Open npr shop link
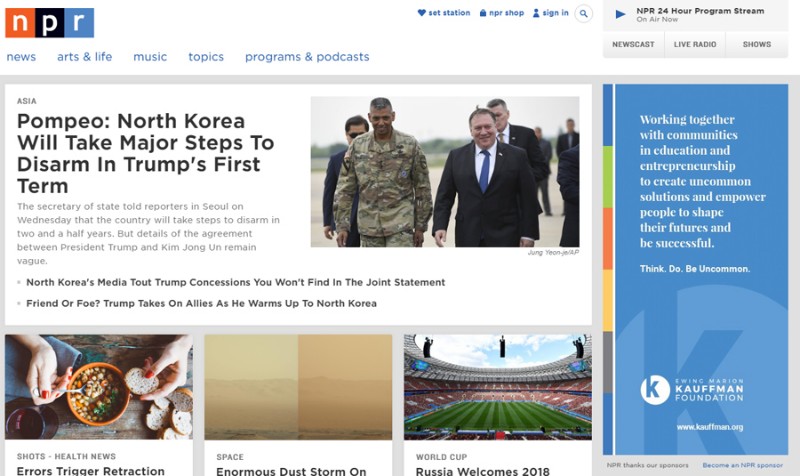Screen dimensions: 800x476 click(502, 13)
